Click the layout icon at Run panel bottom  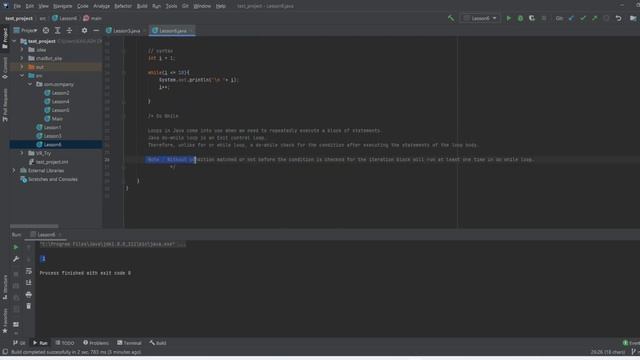[x=16, y=324]
